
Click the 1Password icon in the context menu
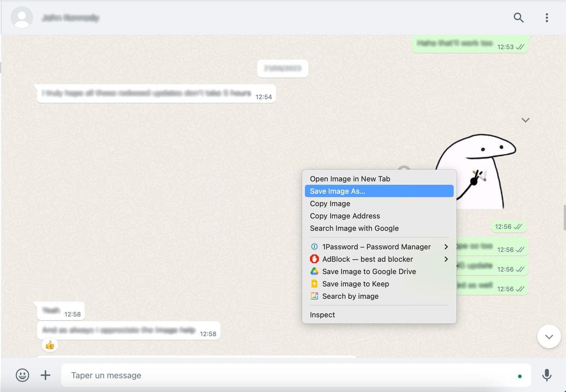(314, 247)
